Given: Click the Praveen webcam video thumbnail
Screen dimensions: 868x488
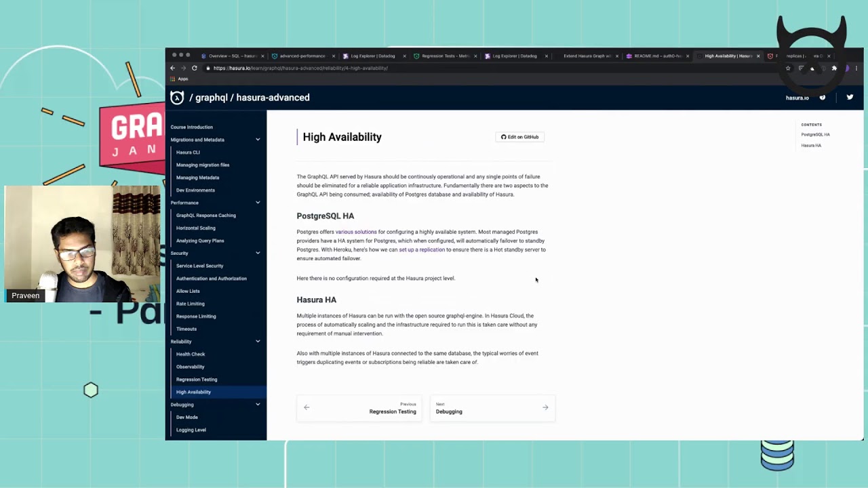Looking at the screenshot, I should point(82,243).
